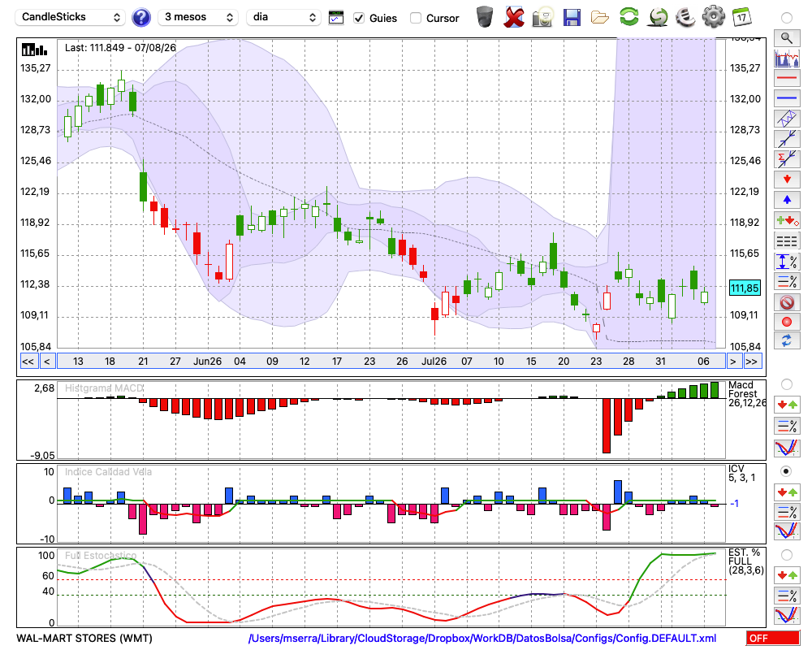
Task: Click the >> fast forward navigation button
Action: [751, 362]
